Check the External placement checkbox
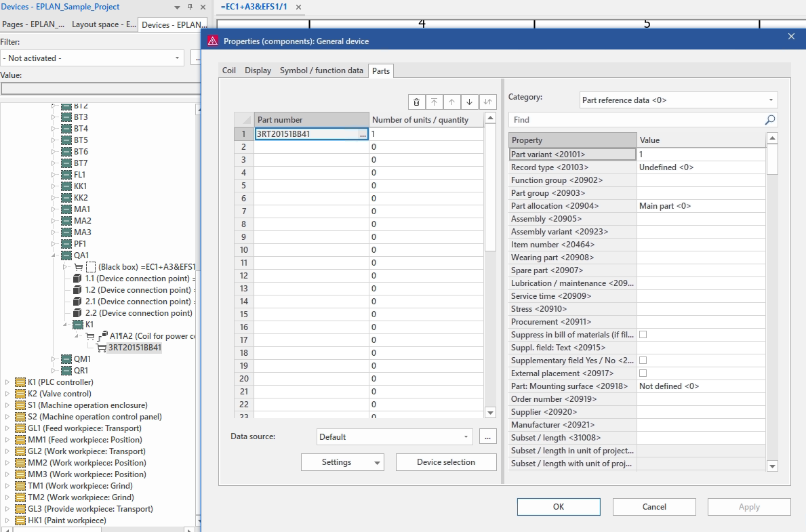 643,373
